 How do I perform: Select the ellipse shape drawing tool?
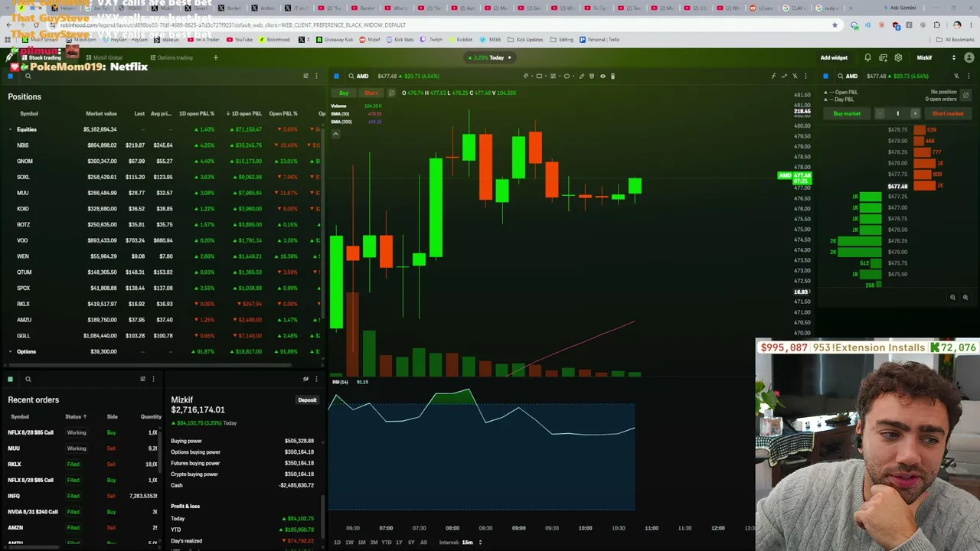point(567,76)
